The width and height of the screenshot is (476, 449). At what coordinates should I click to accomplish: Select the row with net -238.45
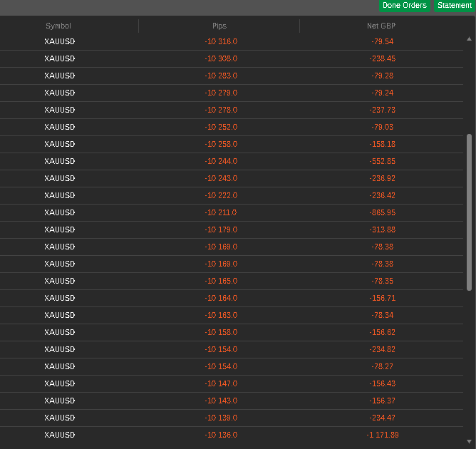coord(232,58)
